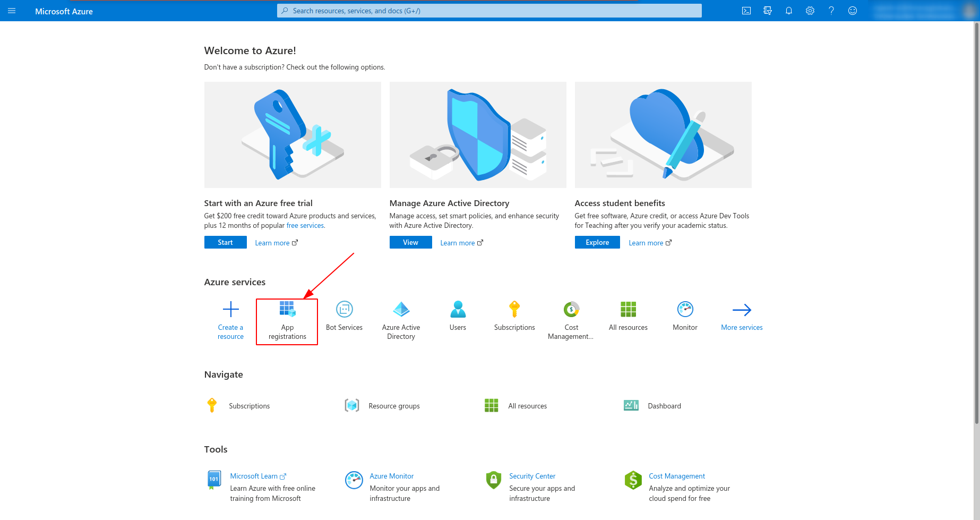The height and width of the screenshot is (520, 980).
Task: Open Directory and subscription filter icon
Action: point(768,11)
